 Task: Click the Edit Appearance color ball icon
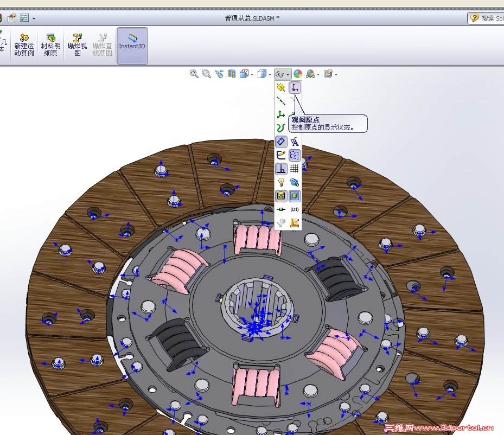click(298, 74)
